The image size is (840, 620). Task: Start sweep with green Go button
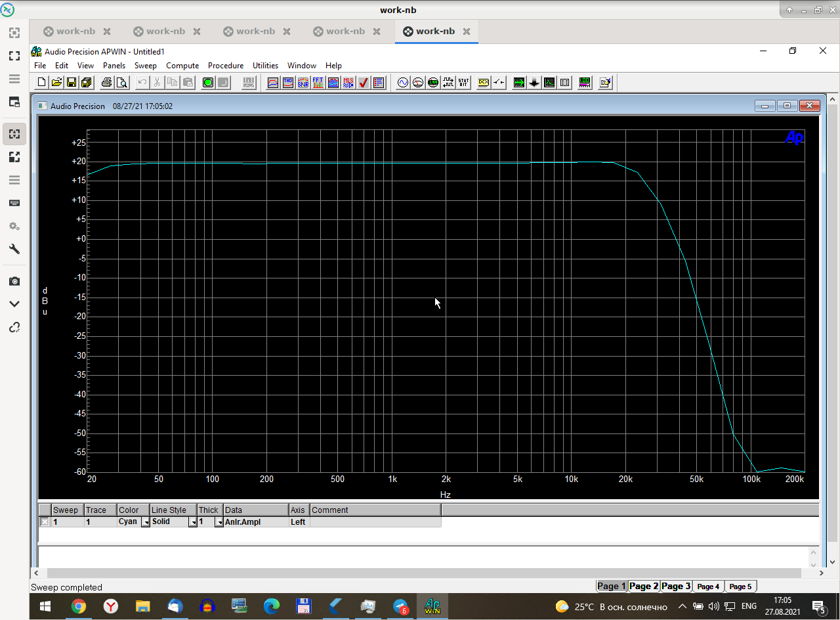[208, 82]
